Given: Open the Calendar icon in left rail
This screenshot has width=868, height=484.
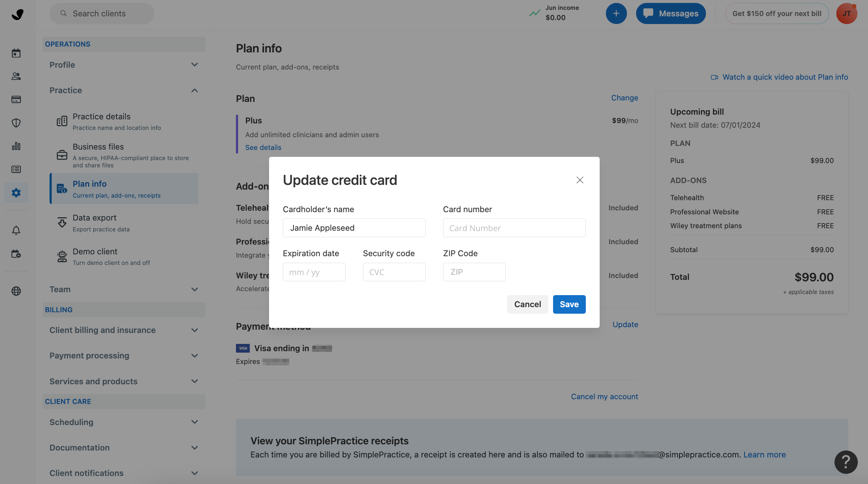Looking at the screenshot, I should 16,53.
